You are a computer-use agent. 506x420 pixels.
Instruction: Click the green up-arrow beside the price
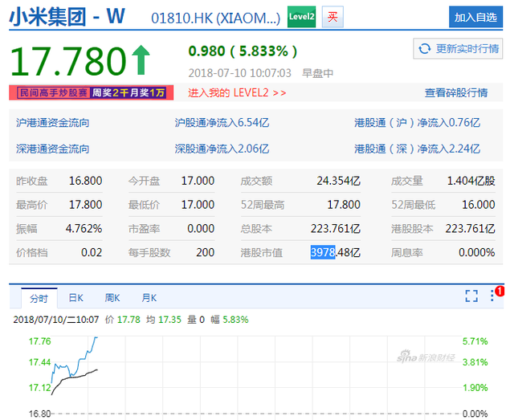point(141,60)
